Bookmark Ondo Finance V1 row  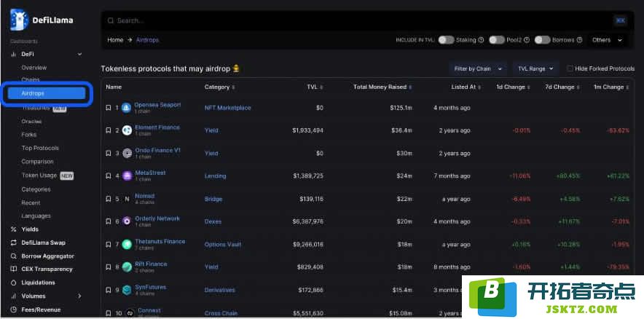109,153
